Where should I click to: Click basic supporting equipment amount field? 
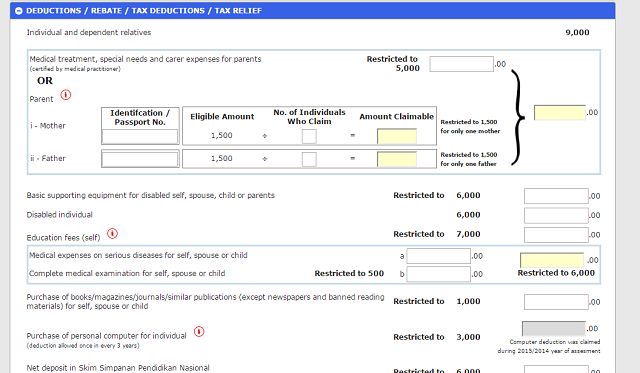point(556,196)
